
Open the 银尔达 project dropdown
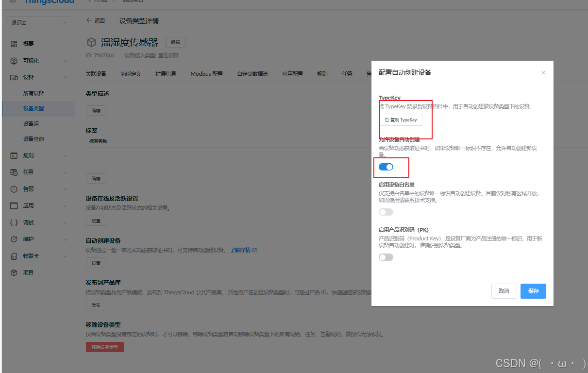point(38,22)
